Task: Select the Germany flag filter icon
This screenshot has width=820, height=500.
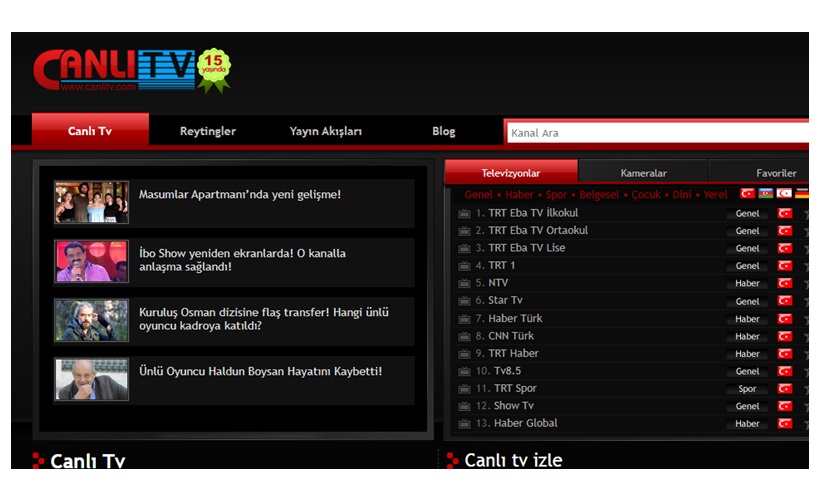Action: 802,194
